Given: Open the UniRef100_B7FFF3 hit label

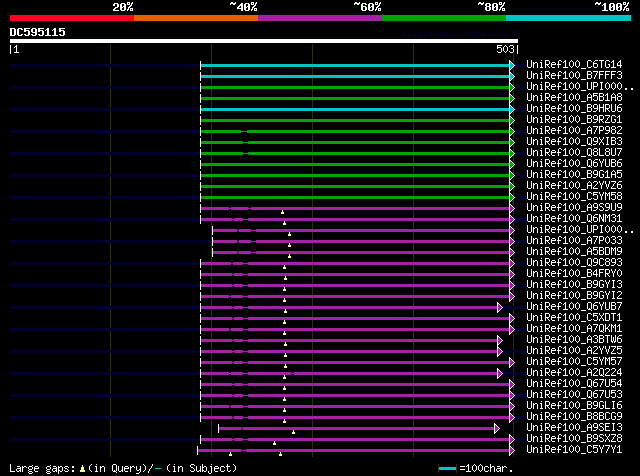Looking at the screenshot, I should (560, 76).
